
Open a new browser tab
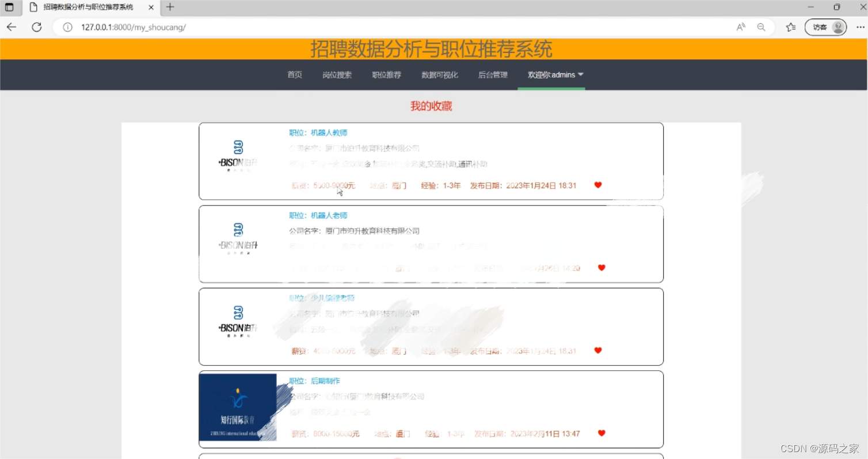coord(170,7)
